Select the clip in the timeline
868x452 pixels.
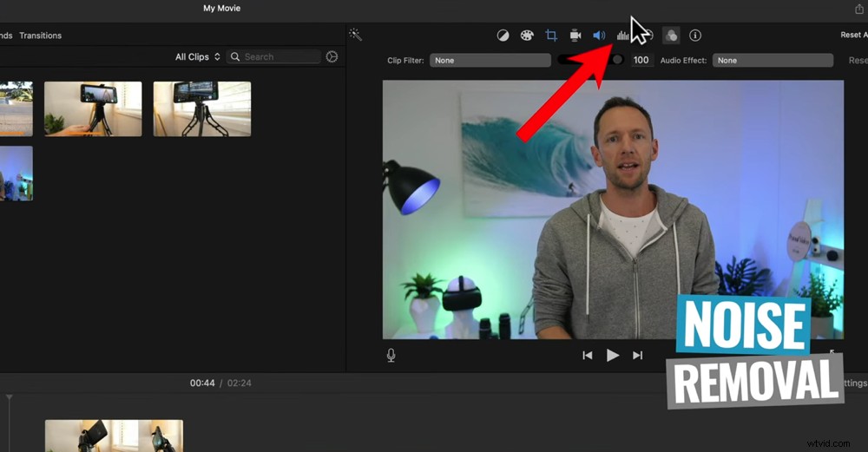click(114, 436)
